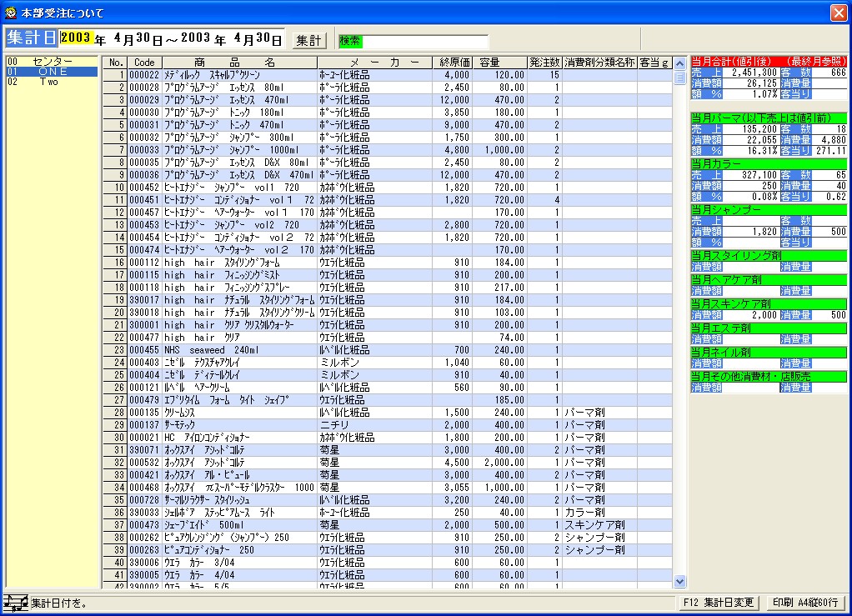Viewport: 852px width, 616px height.
Task: Click the メーカー column header
Action: click(375, 63)
